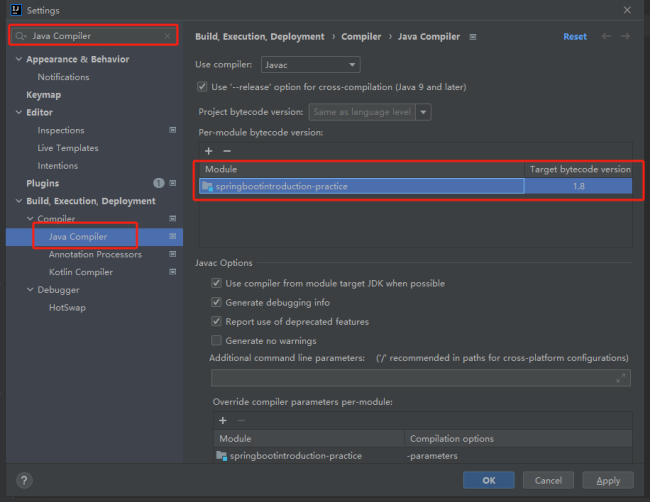Viewport: 650px width, 502px height.
Task: Toggle '--release' option for cross-compilation checkbox
Action: click(202, 87)
